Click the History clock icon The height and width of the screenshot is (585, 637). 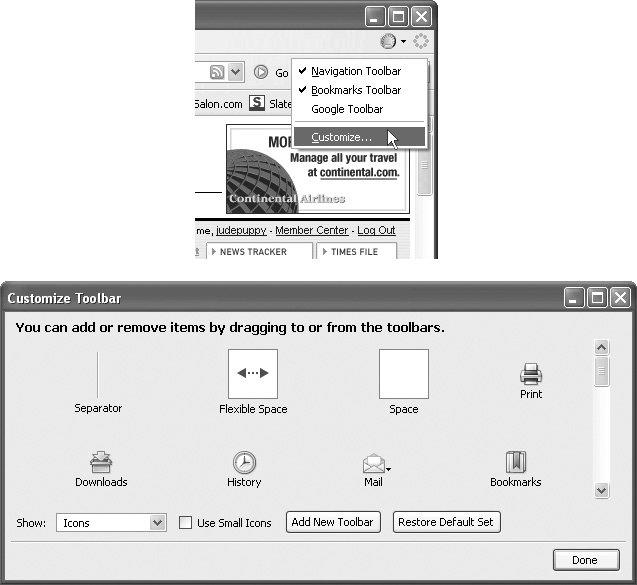[x=244, y=462]
